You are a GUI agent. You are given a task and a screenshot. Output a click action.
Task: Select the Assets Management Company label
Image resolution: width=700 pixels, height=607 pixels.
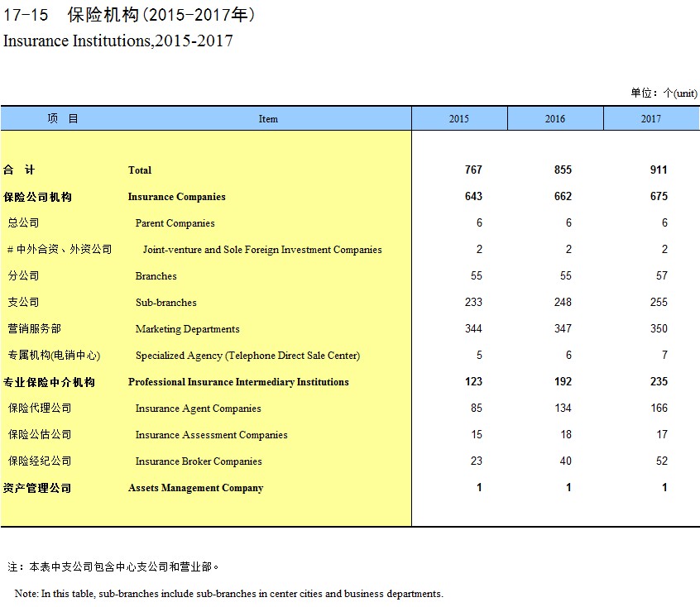tap(195, 488)
